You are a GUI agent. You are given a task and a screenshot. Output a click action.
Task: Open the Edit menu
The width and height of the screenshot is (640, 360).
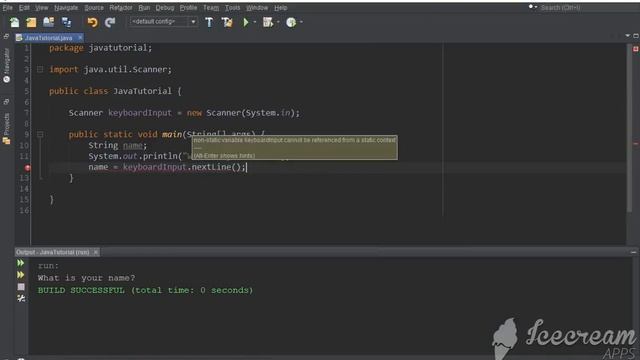click(x=24, y=8)
